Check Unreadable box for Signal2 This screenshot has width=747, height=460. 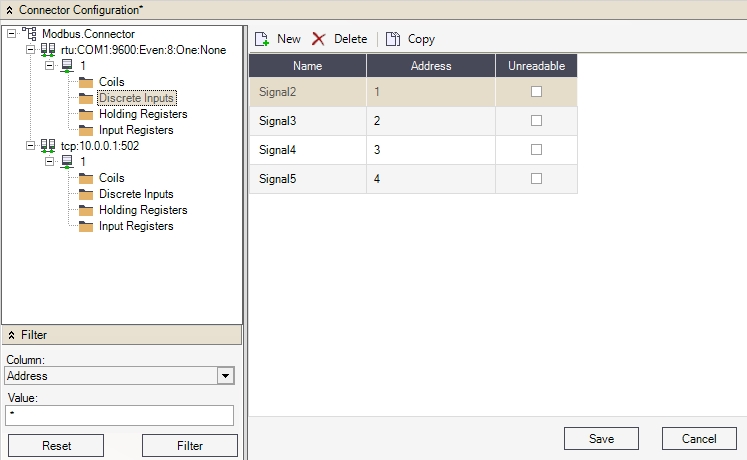pos(536,92)
